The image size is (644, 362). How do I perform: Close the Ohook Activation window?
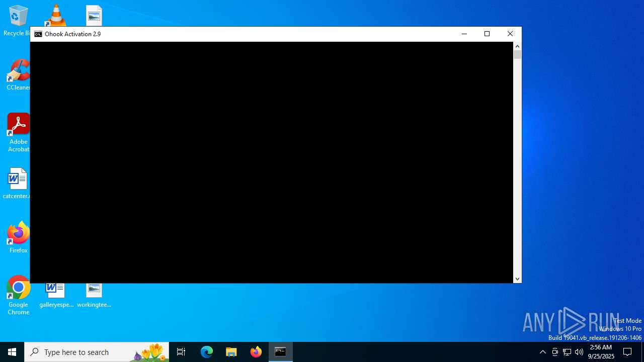[x=510, y=34]
